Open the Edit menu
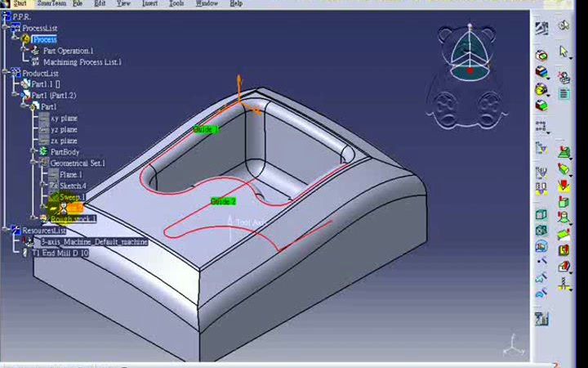Screen dimensions: 588x368 100,3
